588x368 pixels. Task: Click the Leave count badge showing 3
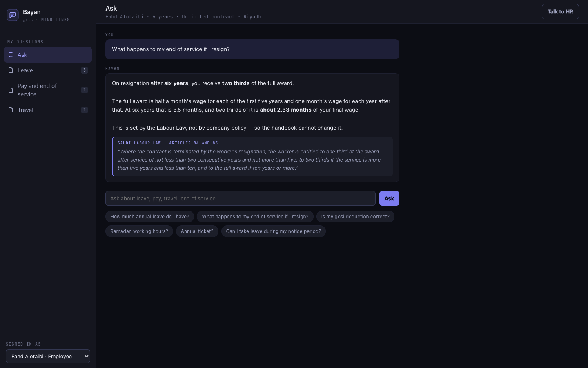point(85,70)
